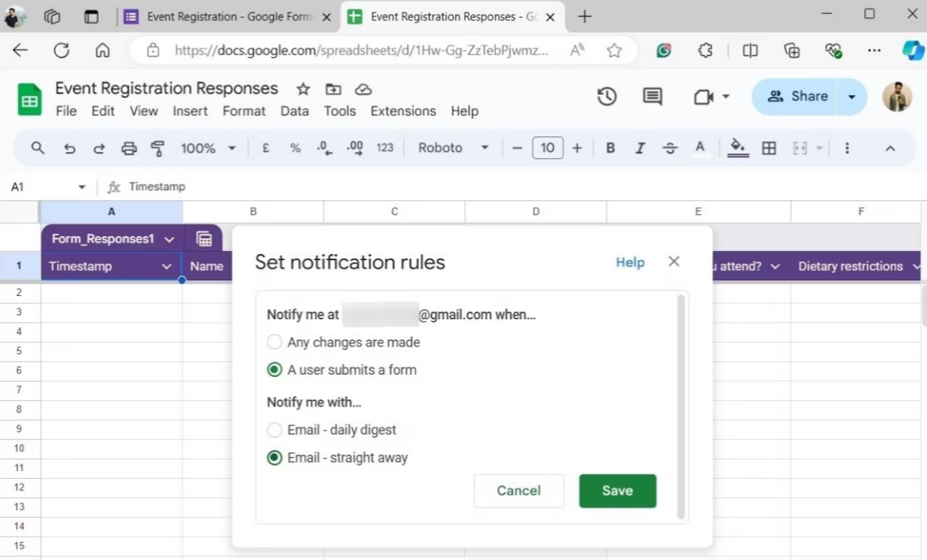This screenshot has width=927, height=560.
Task: Reload the page in the browser
Action: tap(62, 51)
